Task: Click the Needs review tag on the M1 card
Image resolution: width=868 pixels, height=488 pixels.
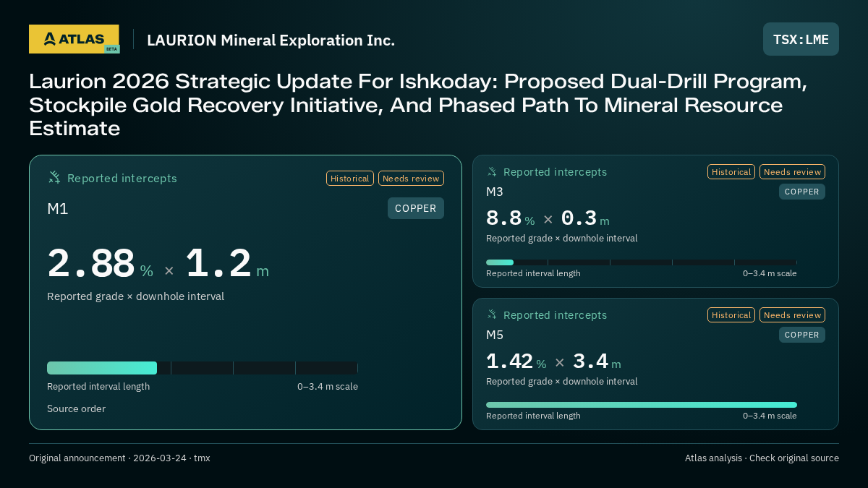Action: pos(411,178)
